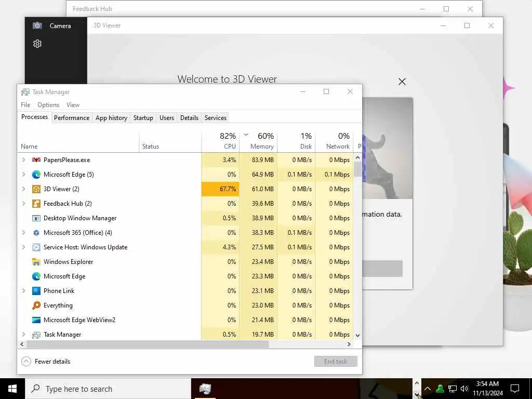Expand the Microsoft 365 (Office) (4) group
The height and width of the screenshot is (399, 532).
23,233
